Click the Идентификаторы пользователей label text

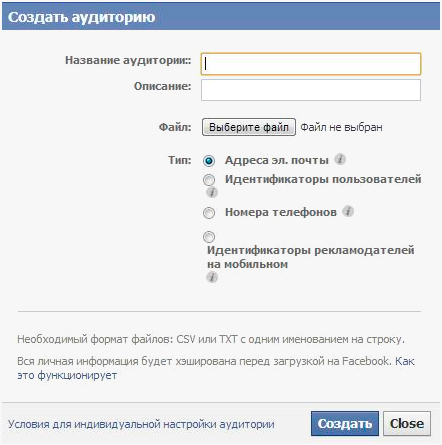323,179
